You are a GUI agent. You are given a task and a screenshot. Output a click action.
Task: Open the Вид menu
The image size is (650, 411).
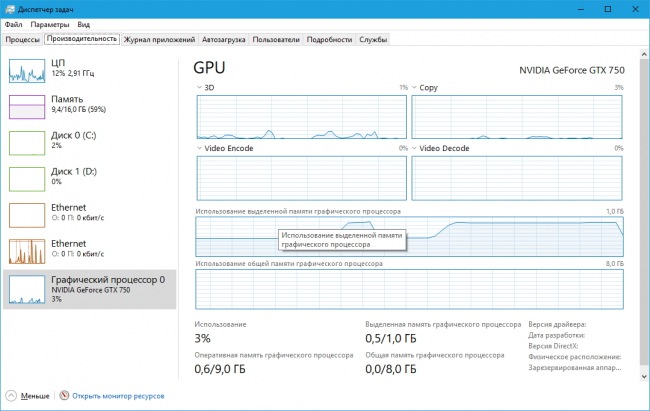(83, 24)
